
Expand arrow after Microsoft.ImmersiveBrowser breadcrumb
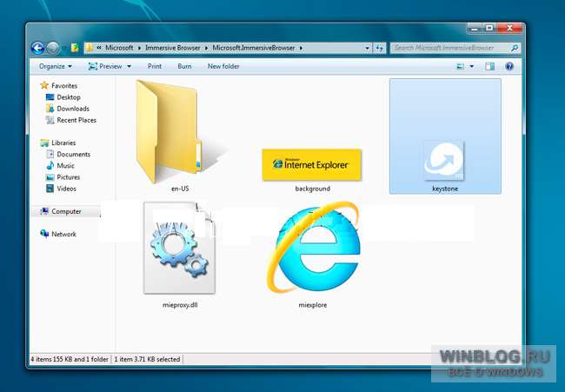(301, 48)
